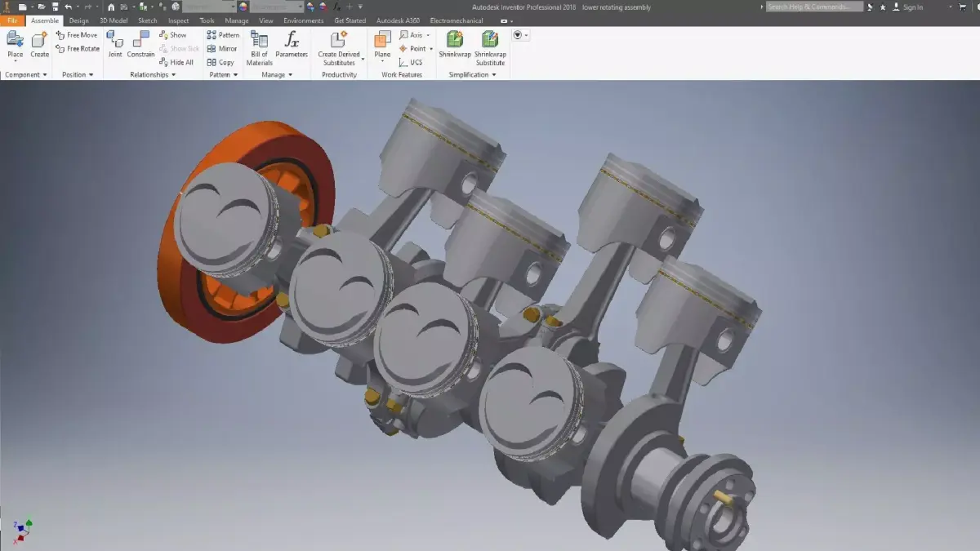Switch to the 3D Model tab
This screenshot has height=551, width=980.
114,20
